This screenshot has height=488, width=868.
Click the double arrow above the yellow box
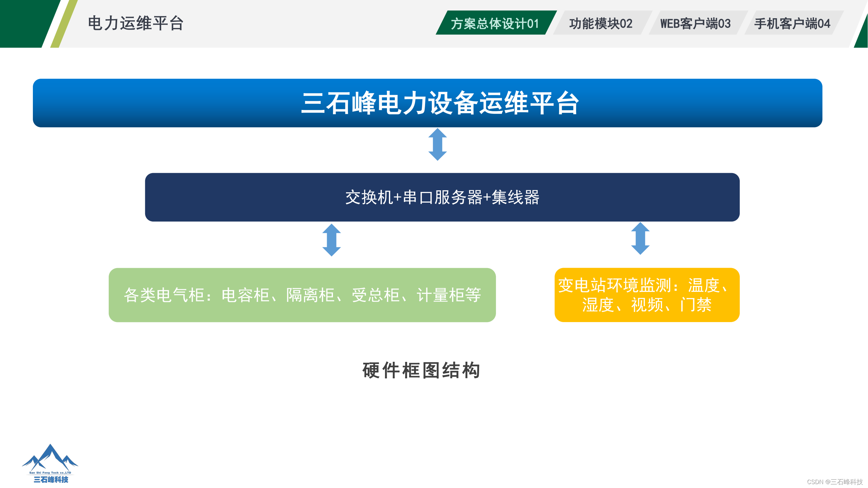point(640,238)
